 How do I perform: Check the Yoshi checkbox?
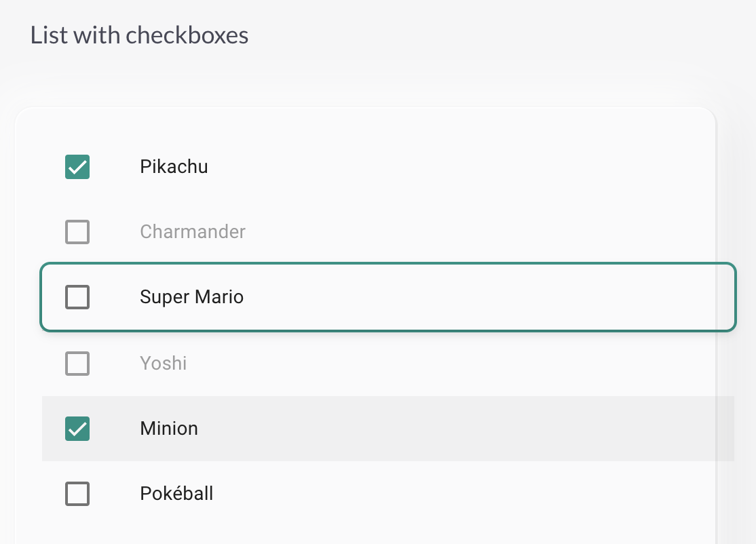77,364
